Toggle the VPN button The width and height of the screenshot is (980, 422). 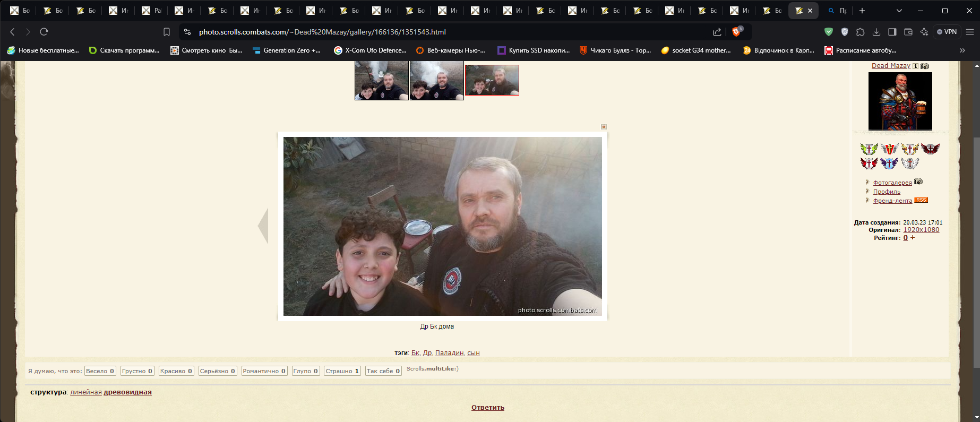pyautogui.click(x=947, y=32)
